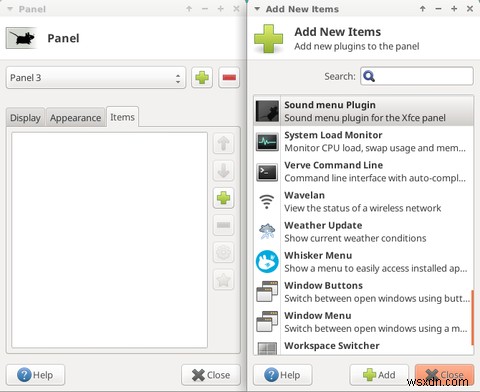Click the Verve Command Line terminal icon
Screen dimensions: 480x392
267,172
